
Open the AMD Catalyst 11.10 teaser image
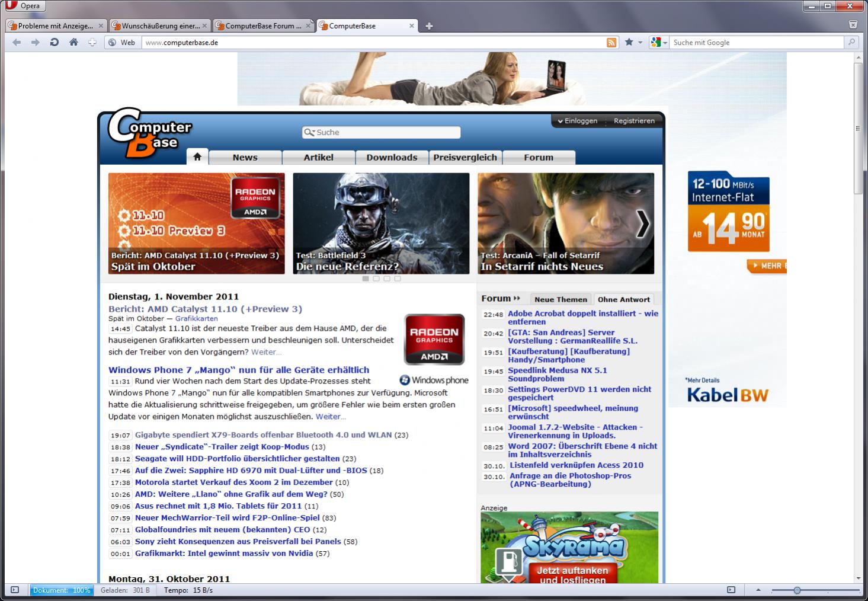(196, 223)
